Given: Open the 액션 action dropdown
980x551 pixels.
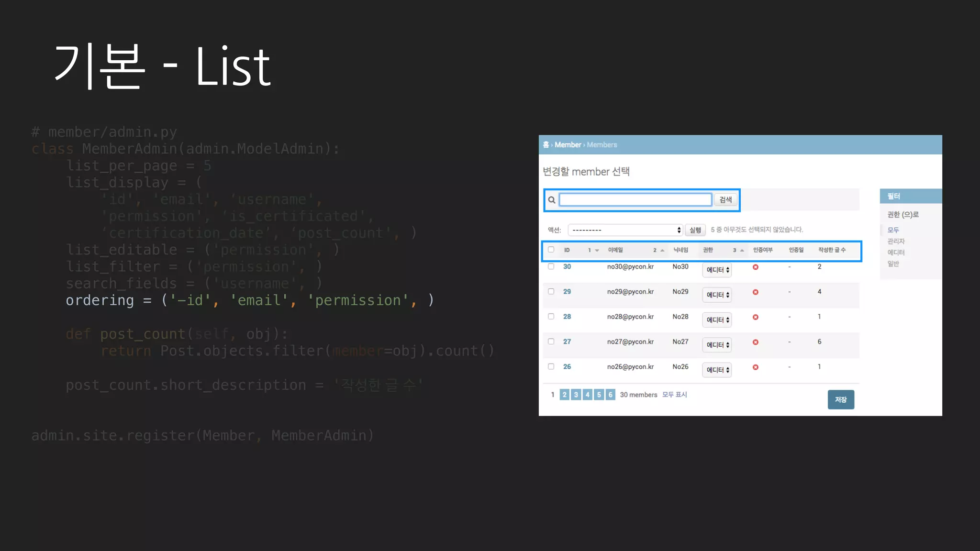Looking at the screenshot, I should tap(625, 230).
